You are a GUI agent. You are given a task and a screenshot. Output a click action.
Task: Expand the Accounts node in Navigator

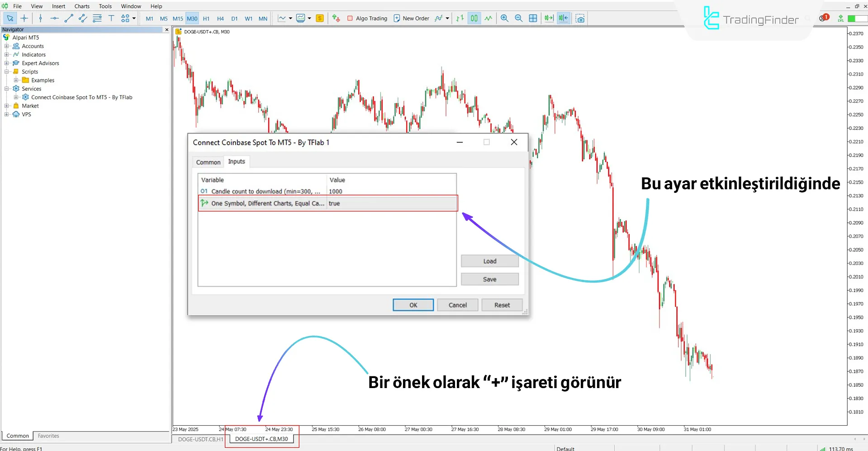click(x=6, y=46)
